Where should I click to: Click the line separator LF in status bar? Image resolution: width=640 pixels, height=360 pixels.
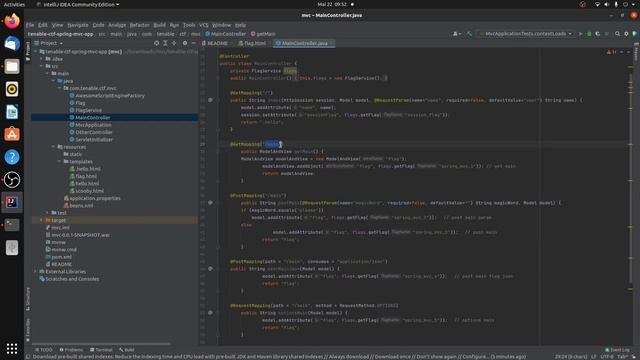594,357
